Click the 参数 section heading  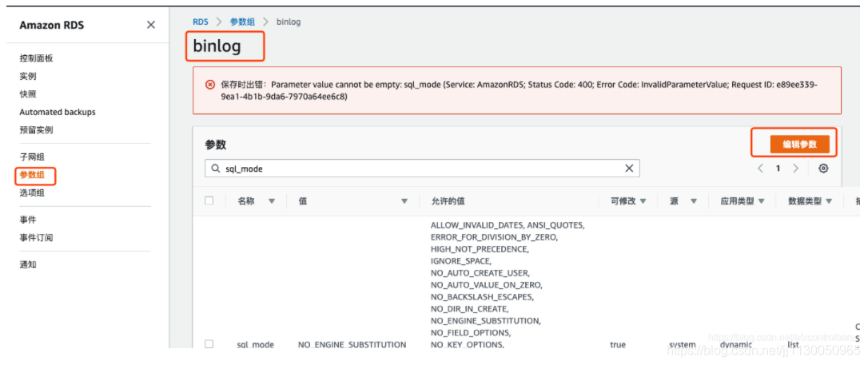(x=215, y=145)
